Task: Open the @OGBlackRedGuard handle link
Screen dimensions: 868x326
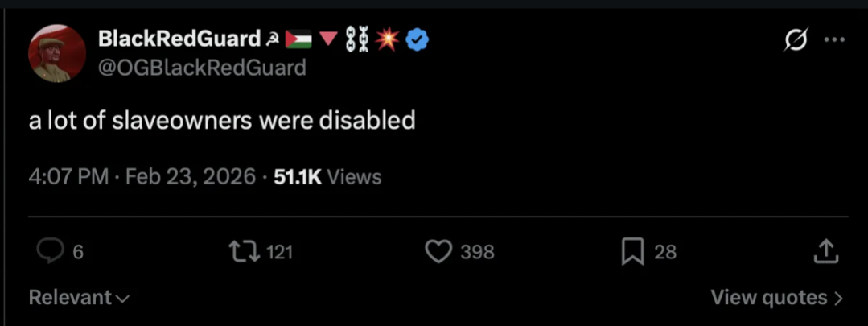Action: click(x=202, y=68)
